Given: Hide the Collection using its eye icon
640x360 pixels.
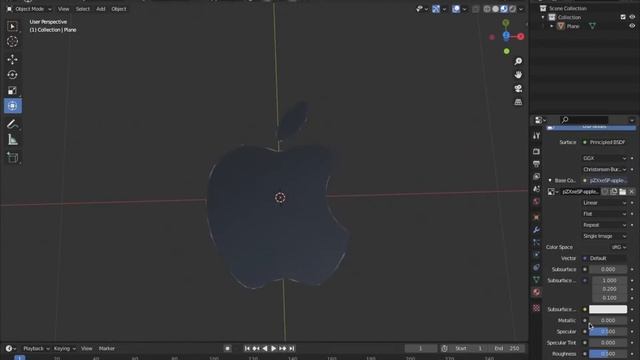Looking at the screenshot, I should tap(632, 17).
